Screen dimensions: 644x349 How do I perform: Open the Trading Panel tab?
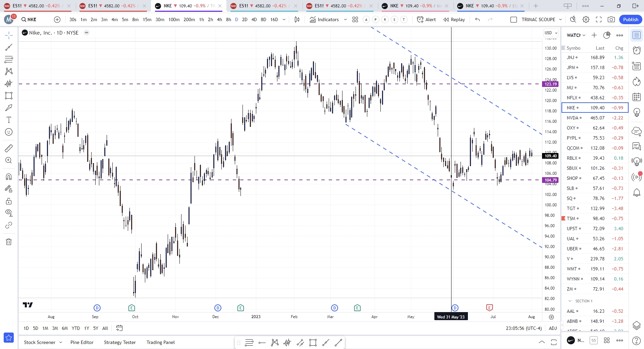point(161,342)
